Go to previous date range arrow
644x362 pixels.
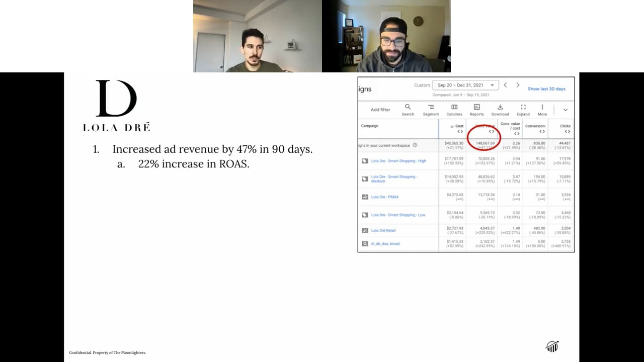[505, 85]
